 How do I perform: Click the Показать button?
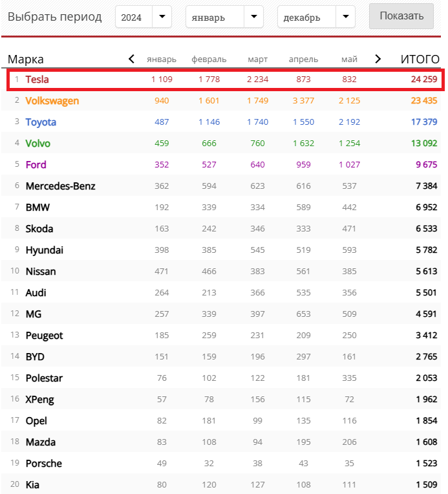pyautogui.click(x=401, y=16)
